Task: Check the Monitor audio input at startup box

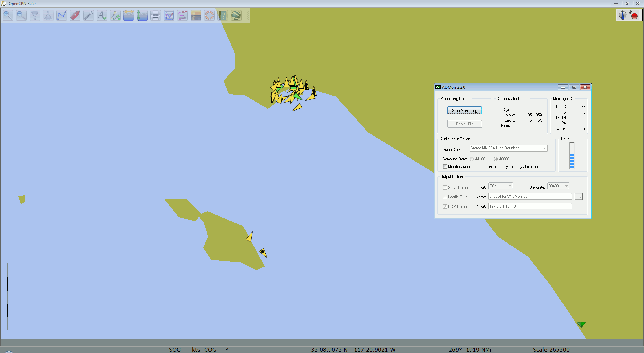Action: click(445, 167)
